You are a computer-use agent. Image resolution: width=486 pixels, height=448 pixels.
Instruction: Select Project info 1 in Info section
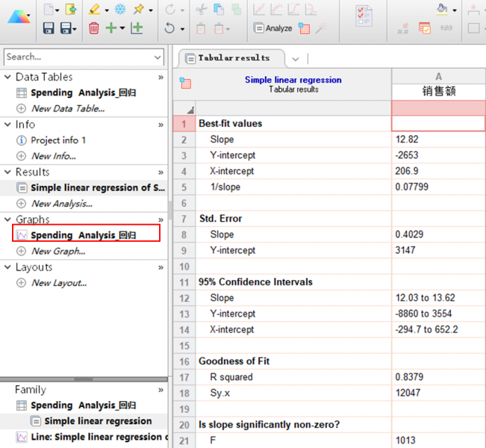tap(57, 140)
